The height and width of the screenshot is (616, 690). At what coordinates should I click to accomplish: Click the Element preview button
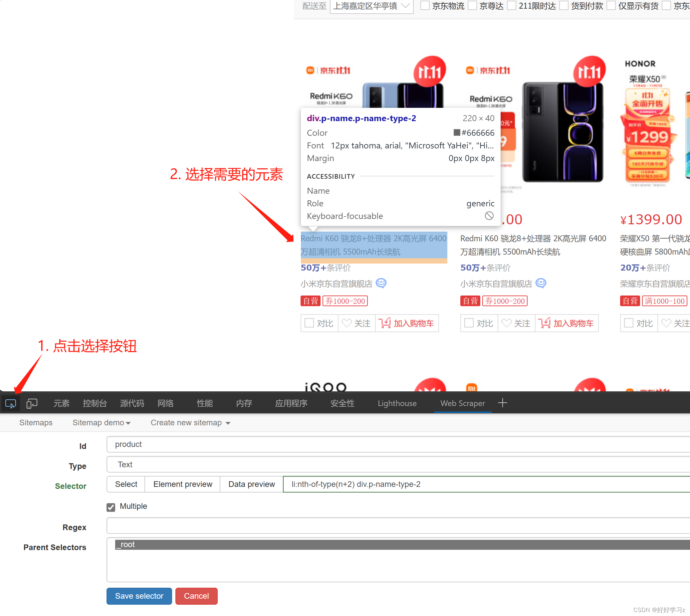pos(182,484)
